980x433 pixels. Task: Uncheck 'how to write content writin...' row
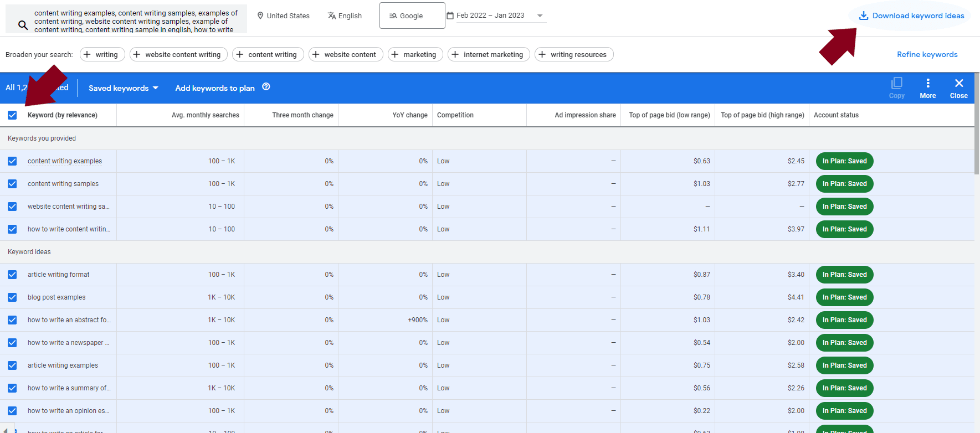click(x=12, y=229)
